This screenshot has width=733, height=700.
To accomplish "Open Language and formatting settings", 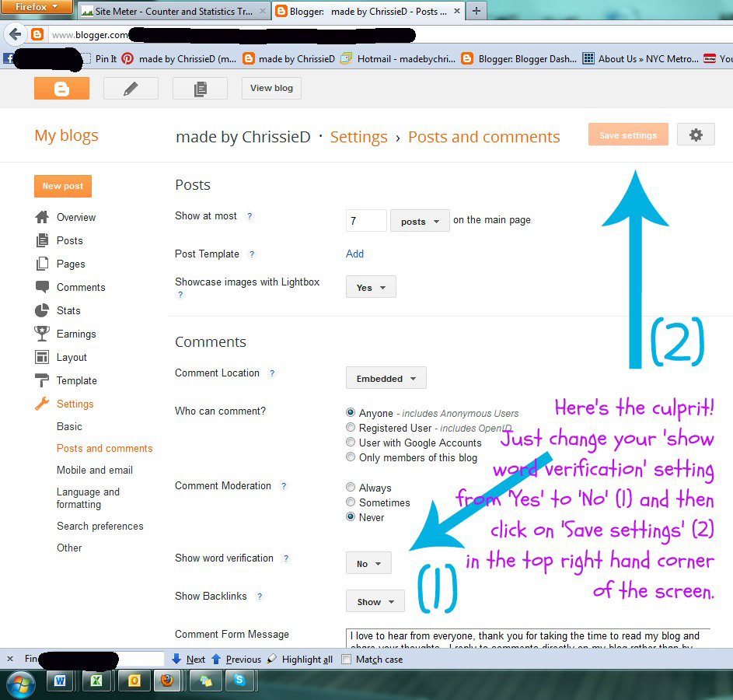I will [x=88, y=498].
